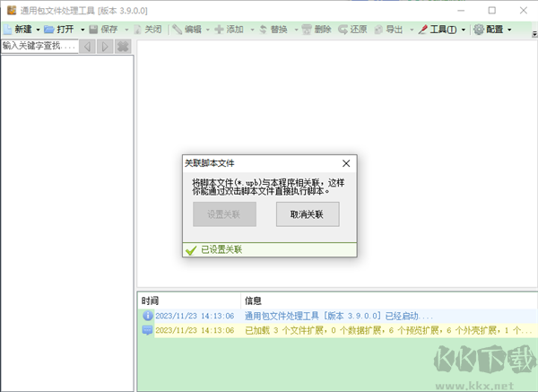Click the 取消关联 button
Viewport: 538px width, 392px height.
(308, 214)
